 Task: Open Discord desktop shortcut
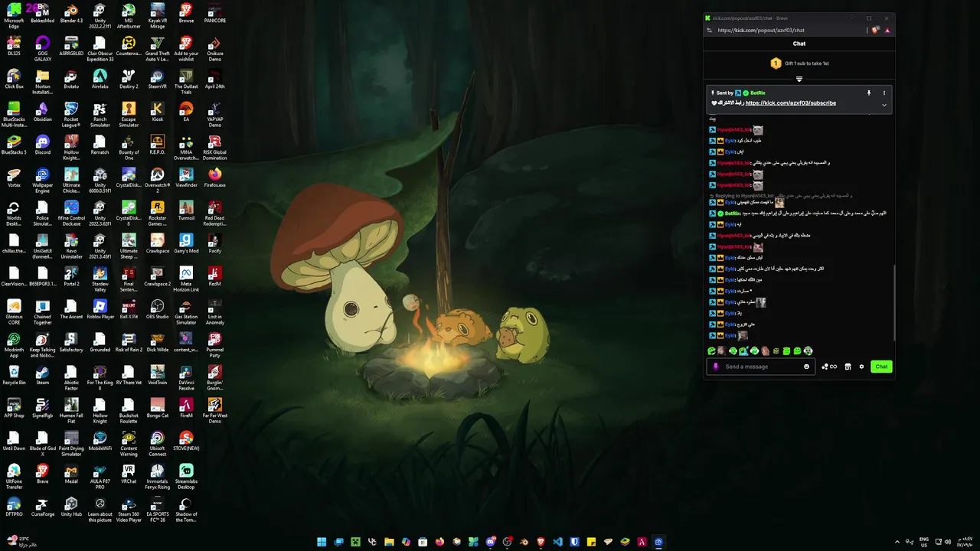pyautogui.click(x=42, y=144)
